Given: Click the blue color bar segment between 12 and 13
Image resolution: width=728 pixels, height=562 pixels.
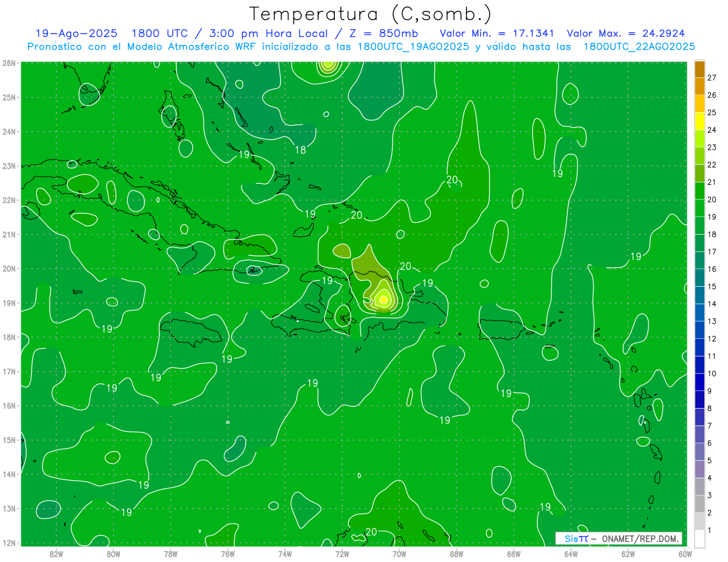Looking at the screenshot, I should tap(699, 330).
